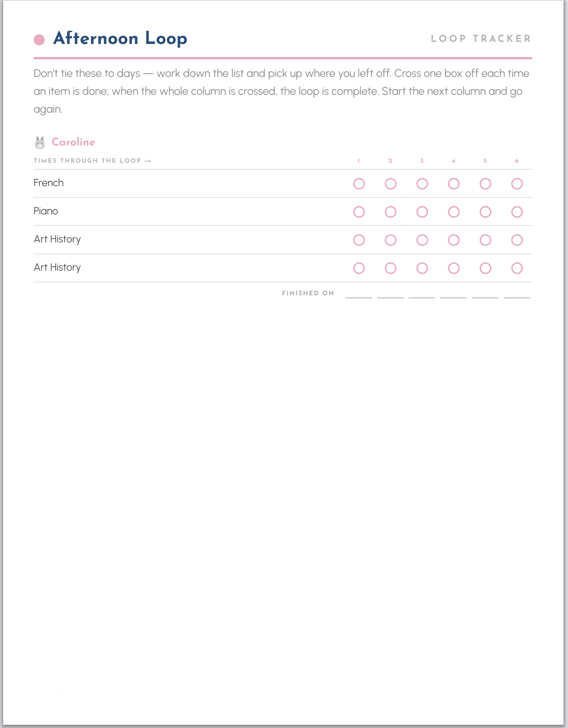Mark Piano circle under loop 5
This screenshot has width=568, height=728.
[x=485, y=212]
